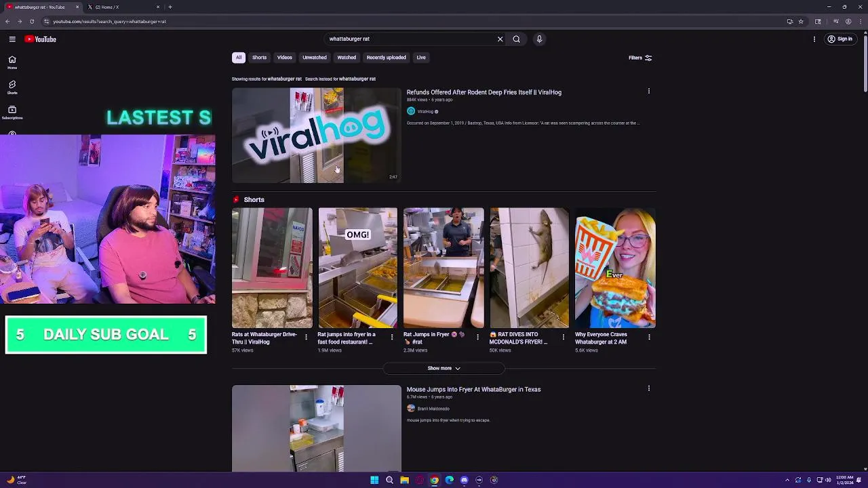Open RAT DIVES INTO MCDONALD'S FRYER short thumbnail
The height and width of the screenshot is (488, 868).
point(529,268)
